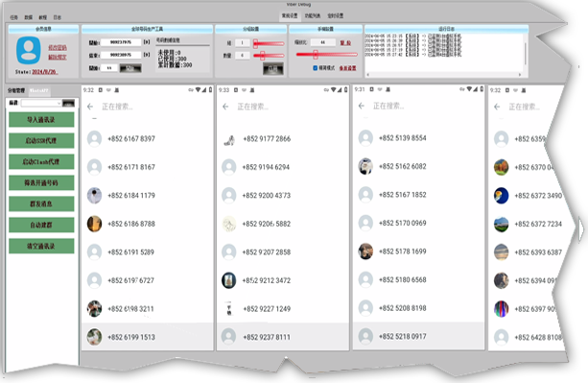Open the group filter dropdown in sidebar
Image resolution: width=588 pixels, height=383 pixels.
tap(41, 103)
